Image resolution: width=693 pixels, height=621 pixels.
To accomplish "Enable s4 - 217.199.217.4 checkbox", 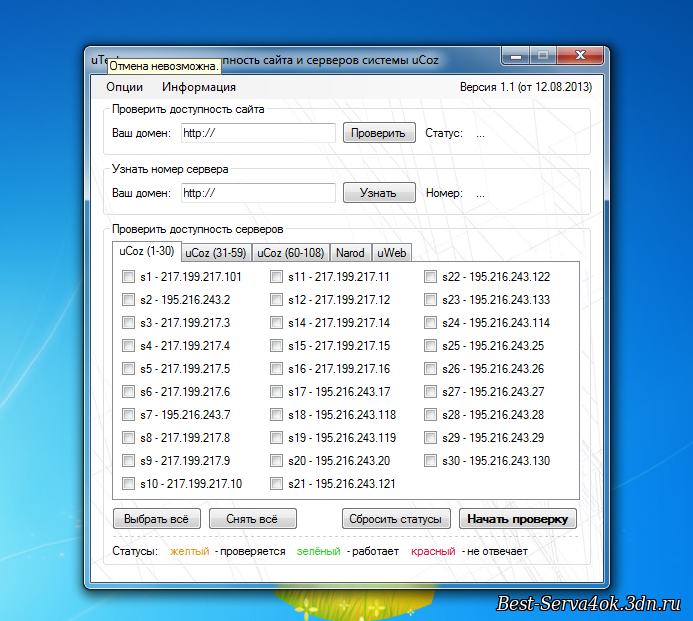I will click(128, 346).
